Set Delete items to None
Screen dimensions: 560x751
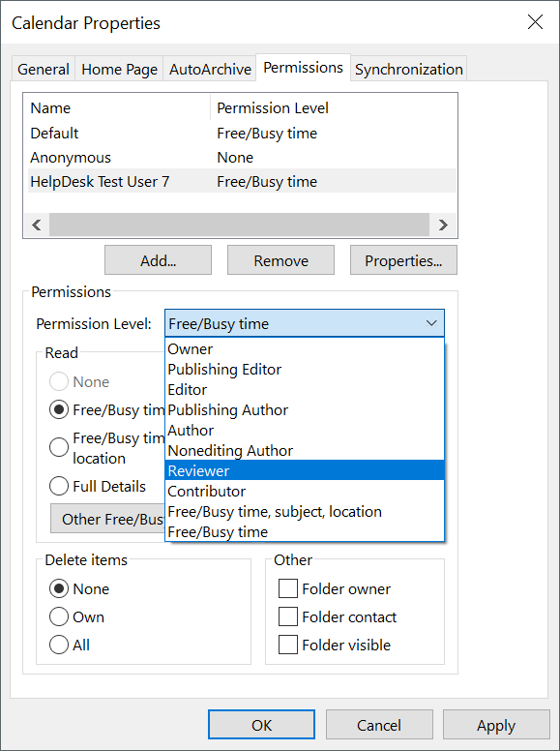tap(59, 588)
